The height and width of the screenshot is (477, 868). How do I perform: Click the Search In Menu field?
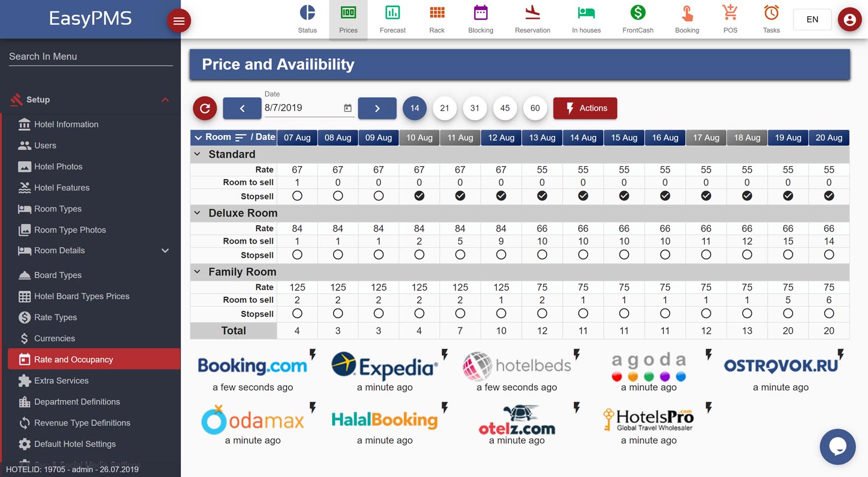click(91, 56)
